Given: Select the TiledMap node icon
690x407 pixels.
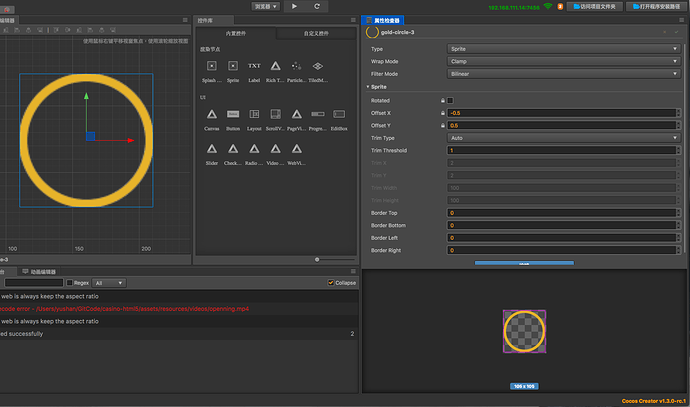Looking at the screenshot, I should tap(317, 66).
